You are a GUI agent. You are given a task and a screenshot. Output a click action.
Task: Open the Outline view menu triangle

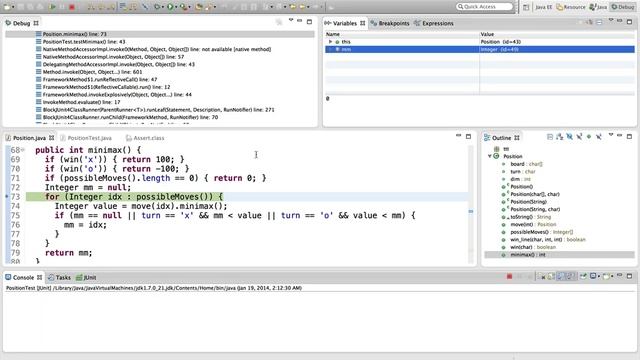coord(611,135)
